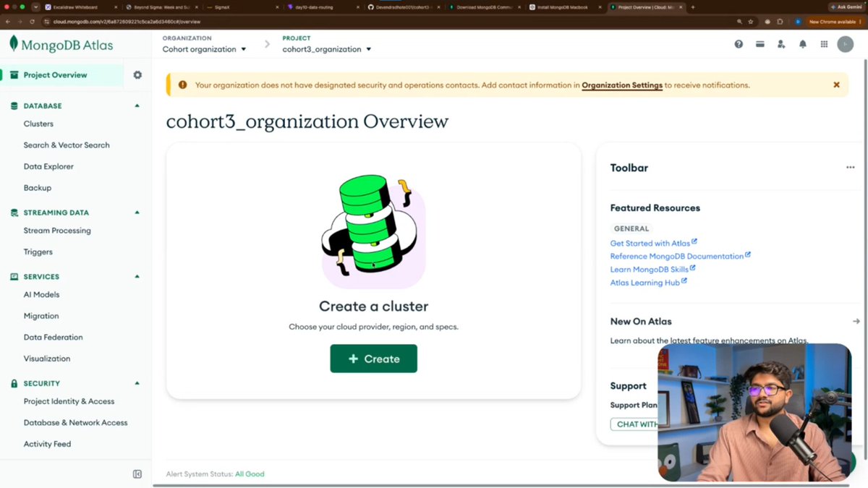Switch to the Excalidraw Whiteboard tab
The width and height of the screenshot is (868, 488).
81,7
